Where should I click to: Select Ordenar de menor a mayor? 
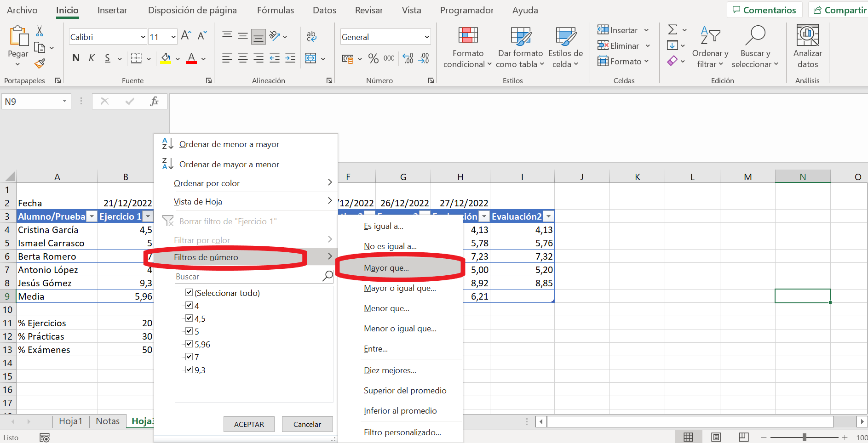point(246,144)
